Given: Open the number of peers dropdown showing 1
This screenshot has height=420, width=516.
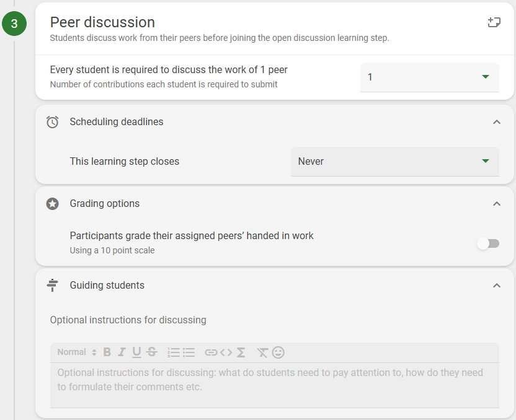Looking at the screenshot, I should point(429,77).
